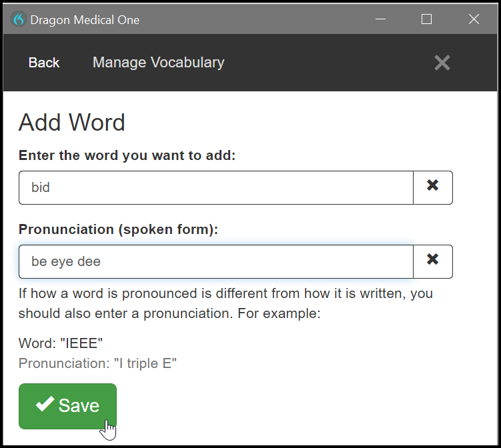Go Back to the previous screen

pos(44,63)
